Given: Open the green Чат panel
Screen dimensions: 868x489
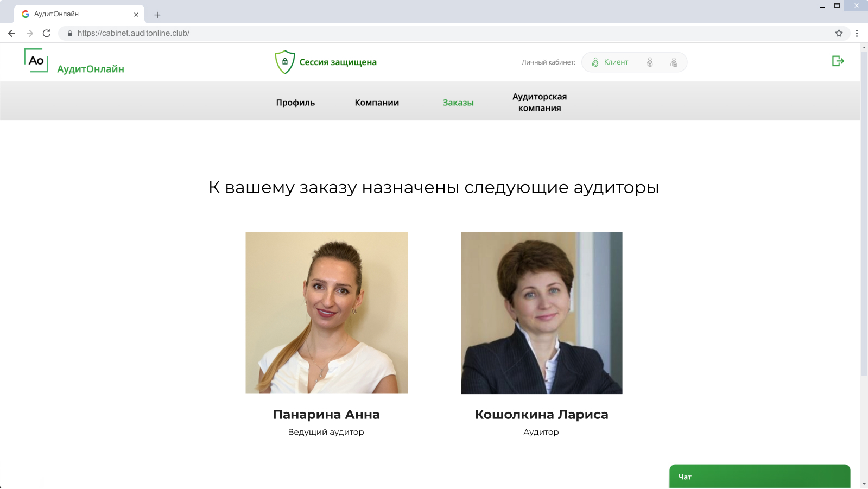Looking at the screenshot, I should 759,476.
